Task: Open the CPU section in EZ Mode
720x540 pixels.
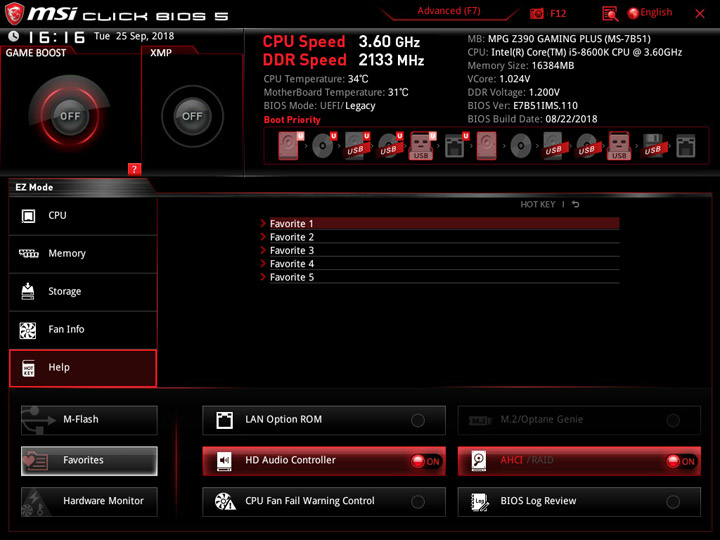Action: [83, 216]
